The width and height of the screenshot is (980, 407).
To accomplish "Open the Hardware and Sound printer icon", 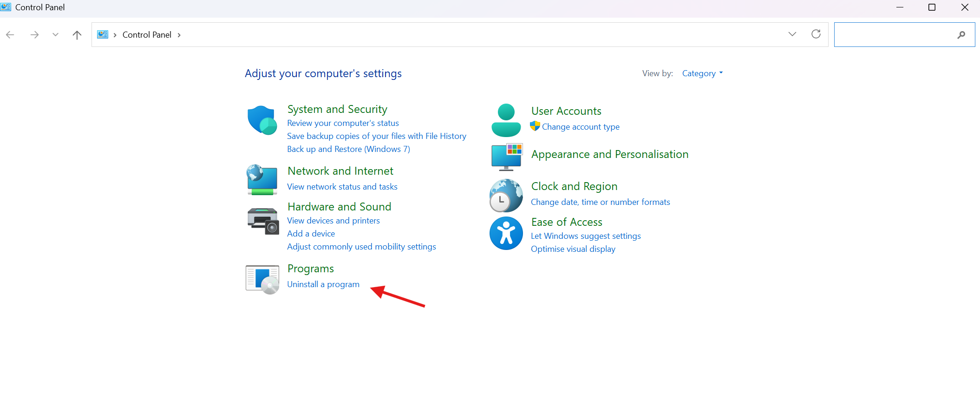I will [263, 221].
